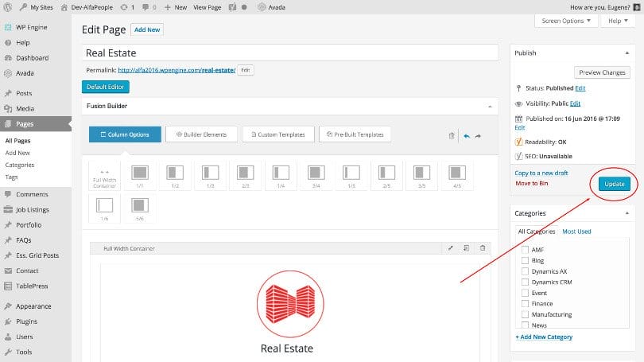Click the page title field 'Real Estate'

[x=290, y=53]
